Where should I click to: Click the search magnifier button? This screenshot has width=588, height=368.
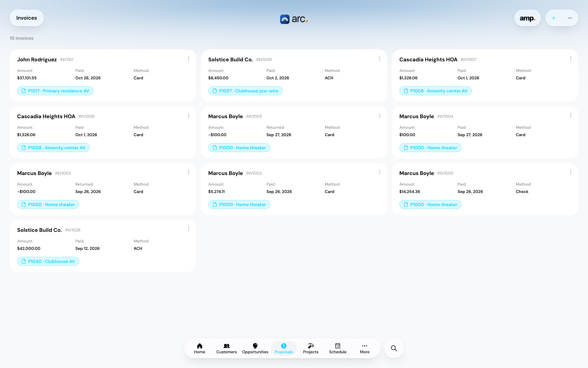click(394, 348)
